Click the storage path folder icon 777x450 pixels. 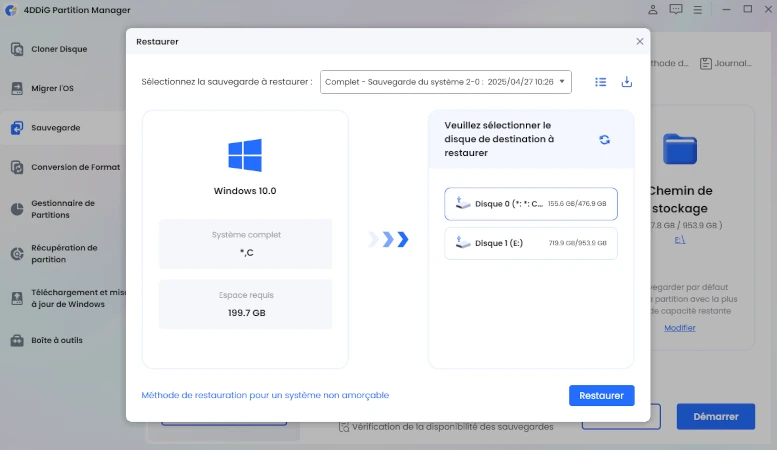point(680,149)
